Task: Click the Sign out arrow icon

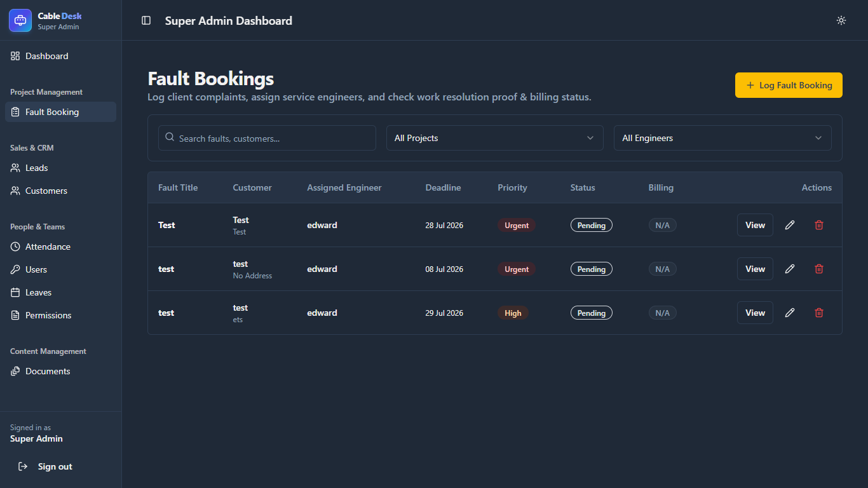Action: [x=23, y=466]
